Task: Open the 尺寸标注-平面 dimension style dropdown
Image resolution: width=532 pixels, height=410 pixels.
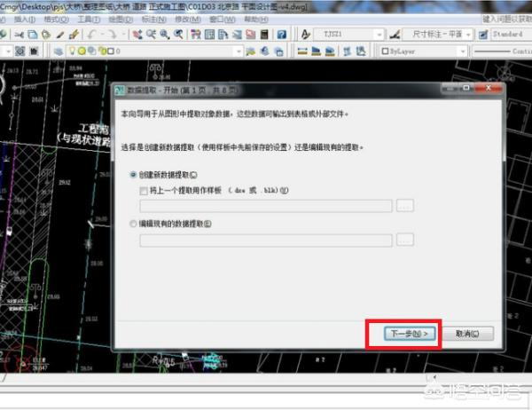Action: pyautogui.click(x=470, y=35)
